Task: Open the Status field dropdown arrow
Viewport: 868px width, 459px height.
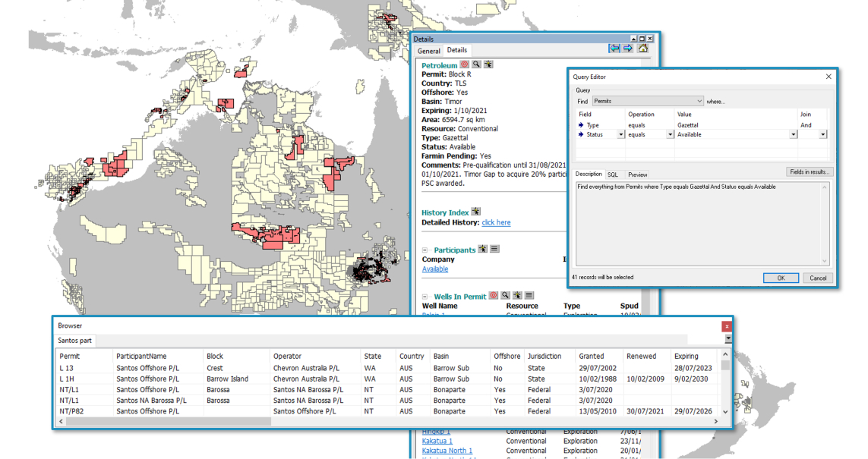Action: point(620,134)
